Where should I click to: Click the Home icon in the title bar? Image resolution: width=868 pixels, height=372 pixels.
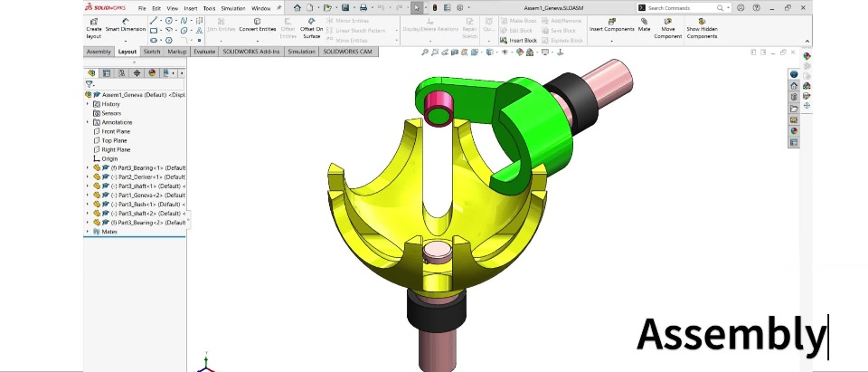pyautogui.click(x=297, y=8)
